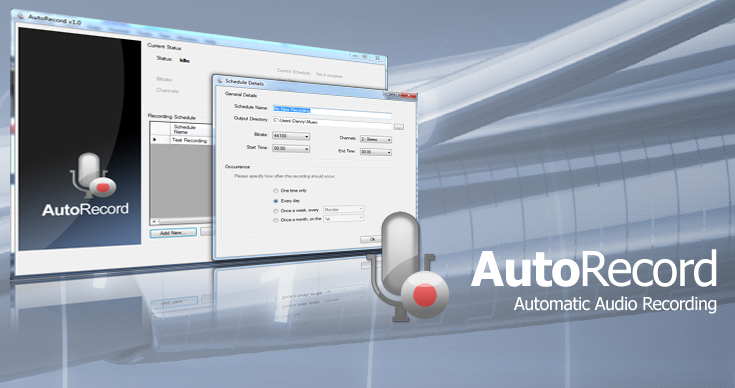Choose Once a week, every option
Image resolution: width=735 pixels, height=388 pixels.
[x=276, y=211]
